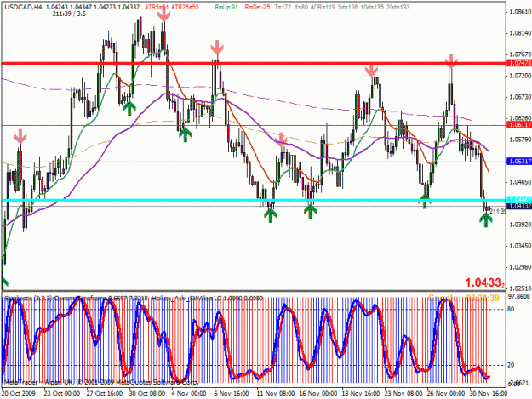Click the ADR=119 average range text
532x399 pixels.
coord(323,7)
